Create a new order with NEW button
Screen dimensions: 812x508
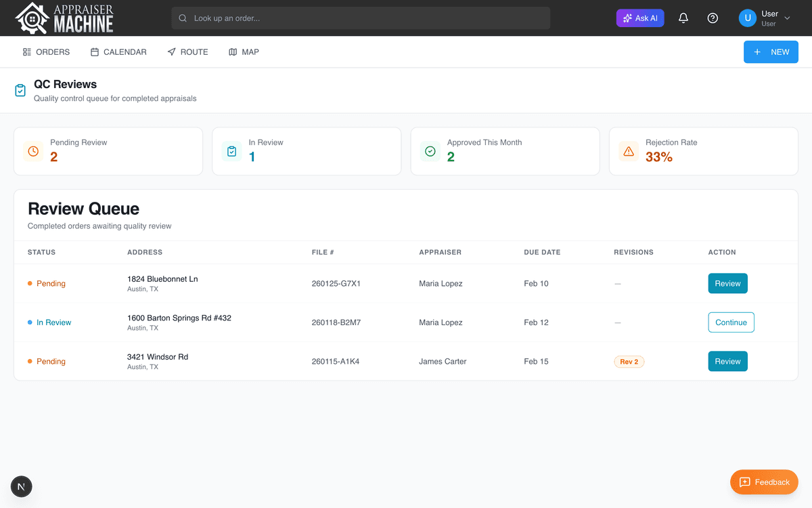[x=771, y=52]
